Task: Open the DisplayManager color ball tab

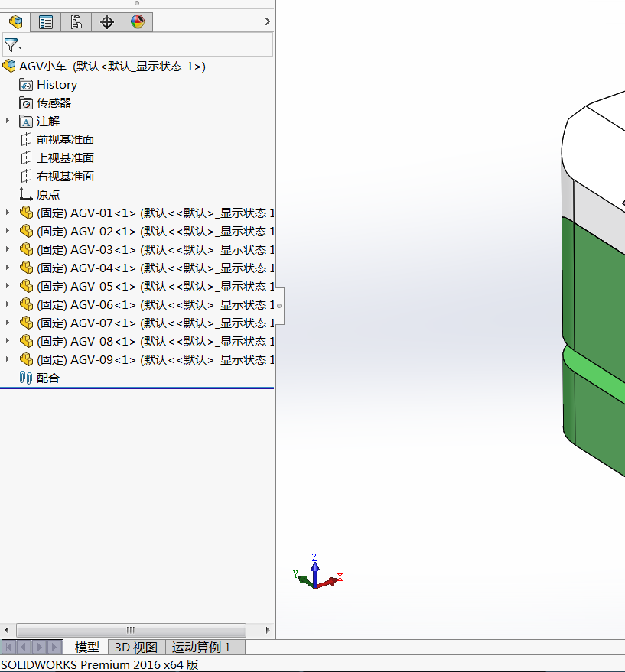Action: [x=138, y=22]
